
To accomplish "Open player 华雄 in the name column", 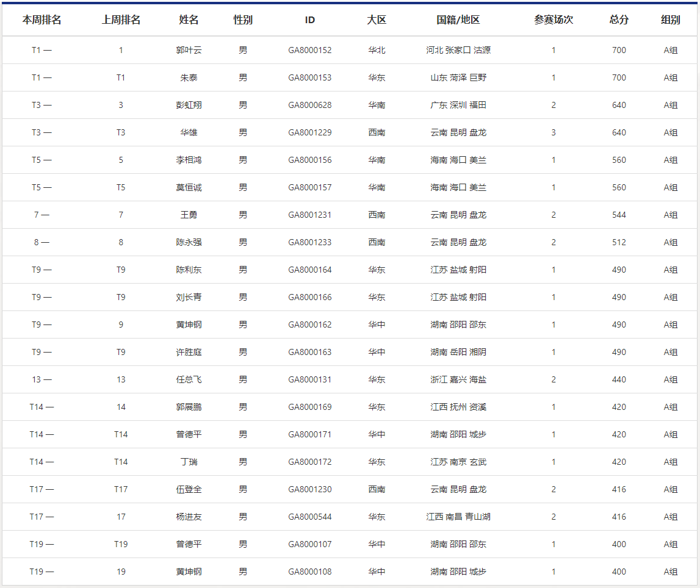I will [189, 132].
